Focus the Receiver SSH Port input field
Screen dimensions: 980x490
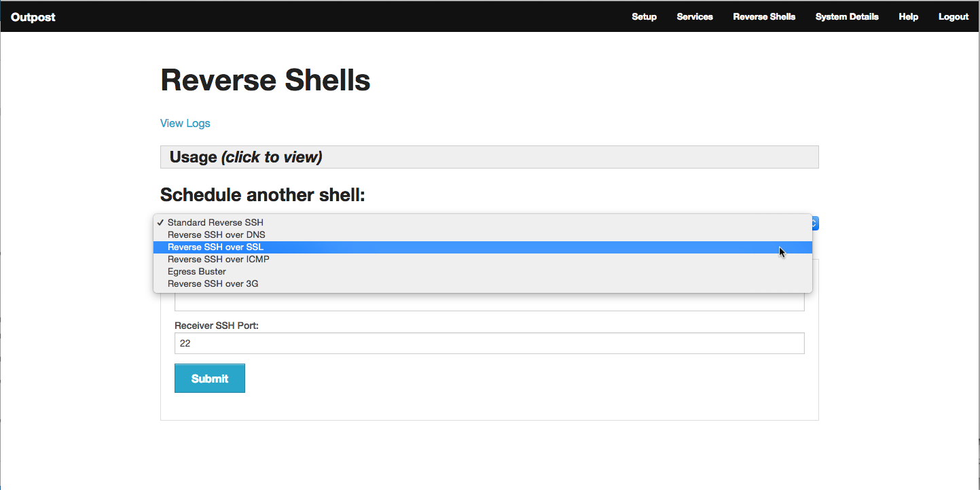tap(489, 343)
